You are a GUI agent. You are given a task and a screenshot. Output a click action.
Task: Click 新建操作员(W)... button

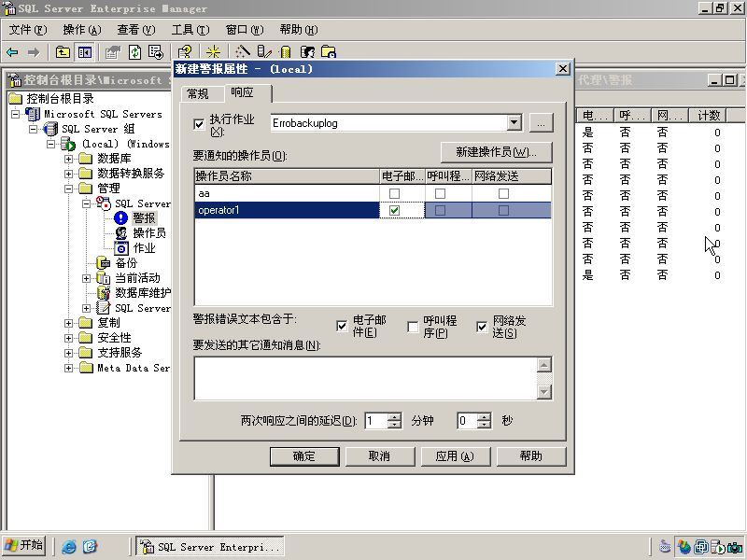497,152
